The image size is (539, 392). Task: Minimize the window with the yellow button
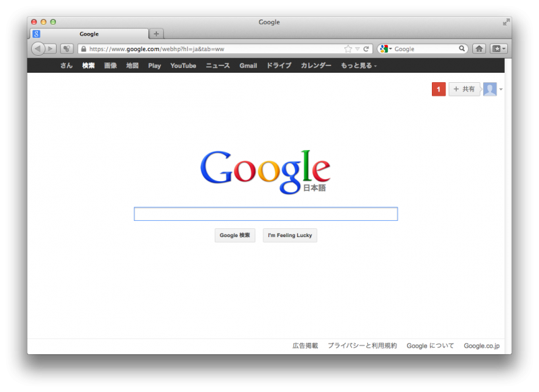click(43, 22)
